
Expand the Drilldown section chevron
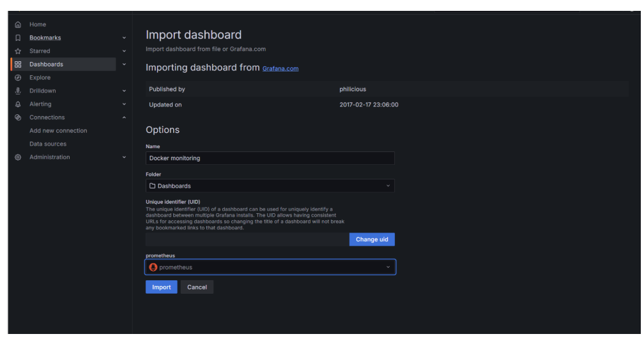point(124,91)
